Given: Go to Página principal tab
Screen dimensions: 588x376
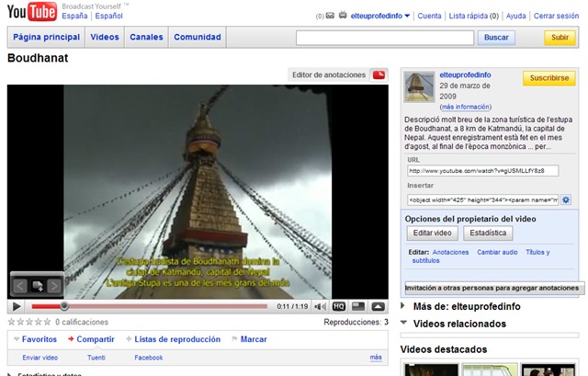Looking at the screenshot, I should click(47, 37).
